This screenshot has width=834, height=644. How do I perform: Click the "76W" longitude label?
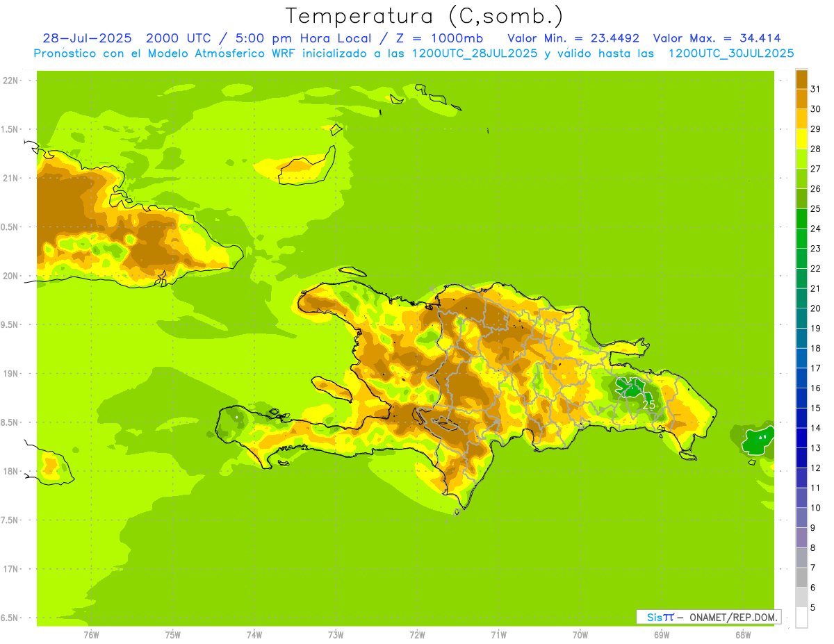pyautogui.click(x=91, y=635)
